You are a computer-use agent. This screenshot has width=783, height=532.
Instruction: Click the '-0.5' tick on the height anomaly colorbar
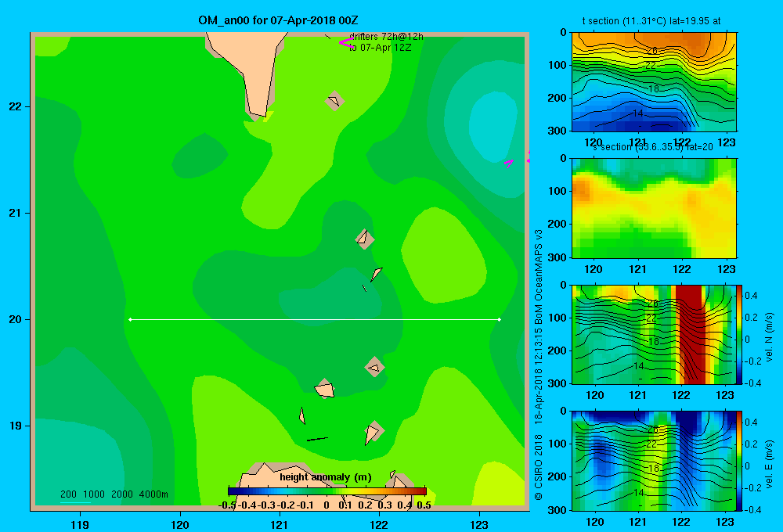click(227, 505)
